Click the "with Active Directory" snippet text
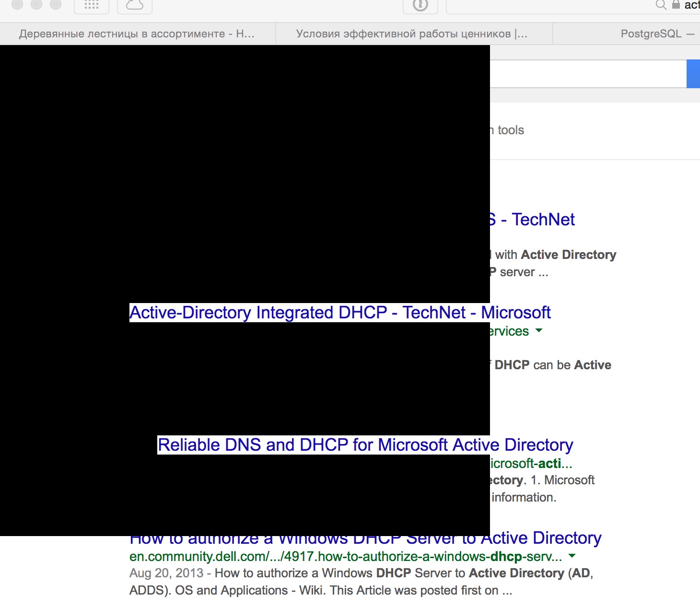 click(556, 255)
